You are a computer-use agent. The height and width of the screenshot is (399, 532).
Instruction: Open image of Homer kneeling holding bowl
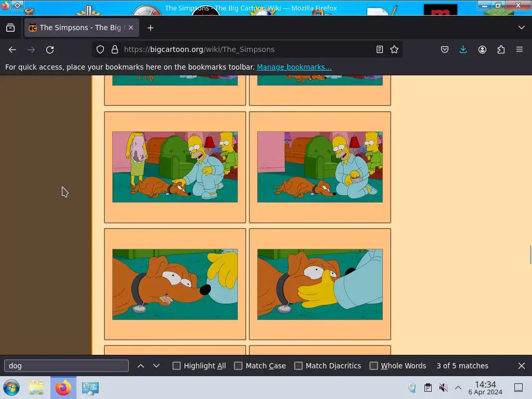[320, 167]
